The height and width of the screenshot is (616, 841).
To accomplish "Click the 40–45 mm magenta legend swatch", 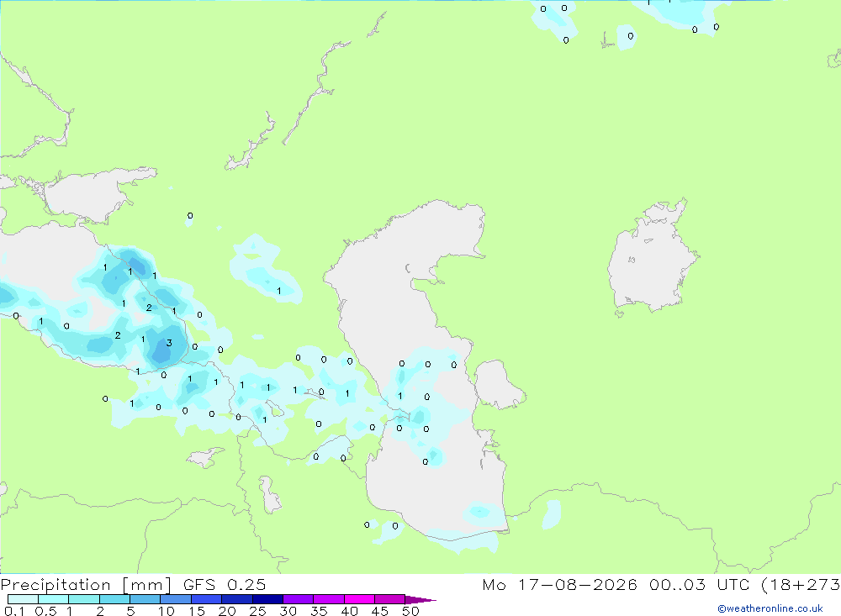I will 359,599.
